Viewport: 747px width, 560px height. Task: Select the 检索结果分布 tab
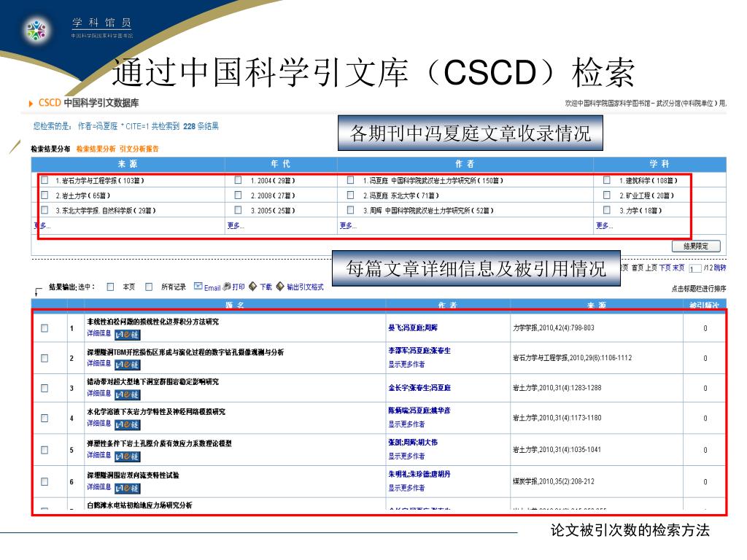point(50,149)
